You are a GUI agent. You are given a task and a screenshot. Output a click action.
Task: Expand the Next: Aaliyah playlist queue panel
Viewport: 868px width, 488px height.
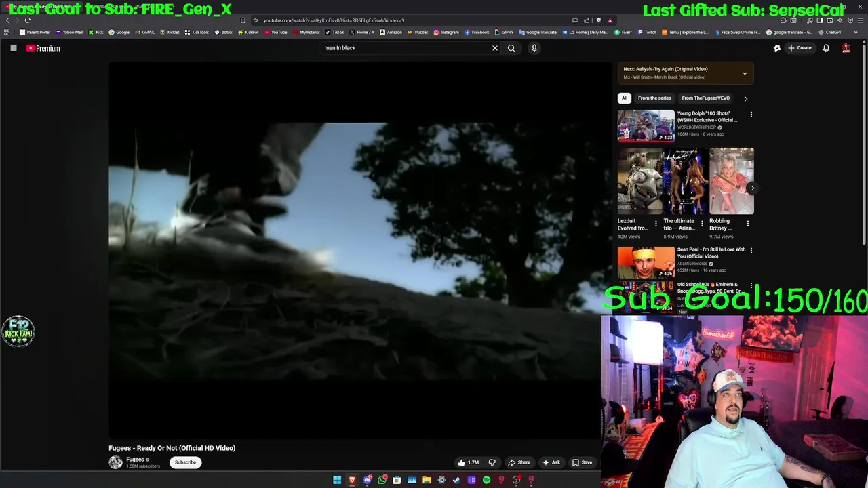point(745,73)
